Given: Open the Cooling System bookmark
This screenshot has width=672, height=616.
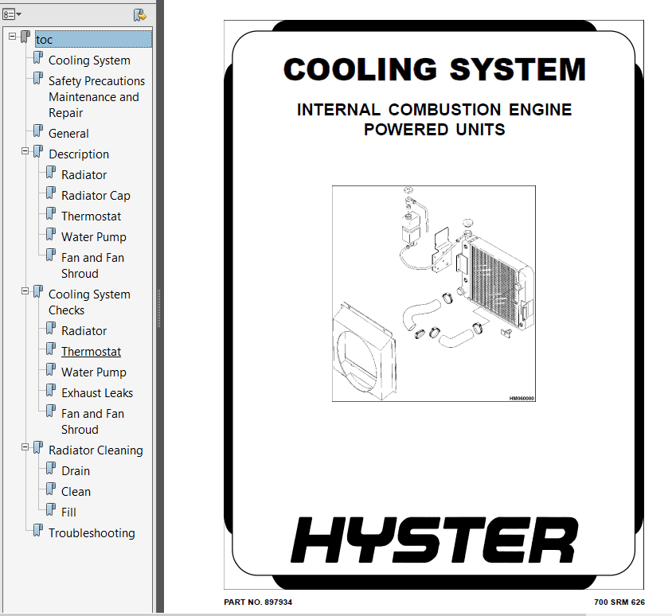Looking at the screenshot, I should click(89, 60).
